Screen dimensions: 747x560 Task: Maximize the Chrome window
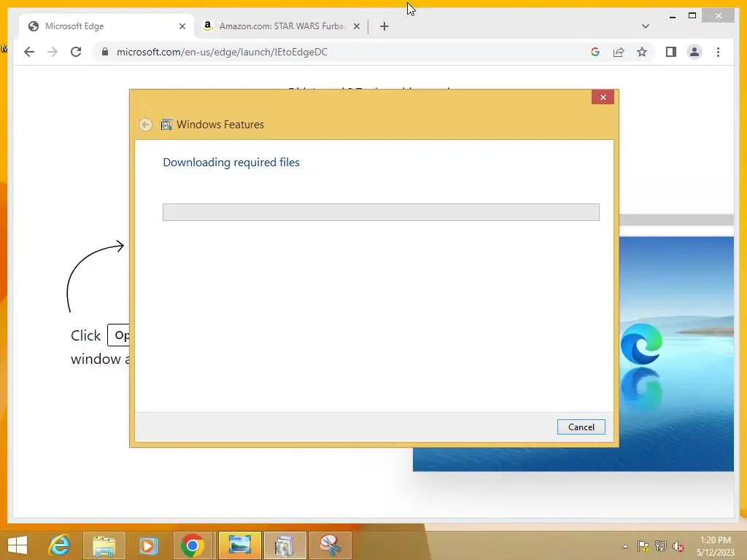692,16
